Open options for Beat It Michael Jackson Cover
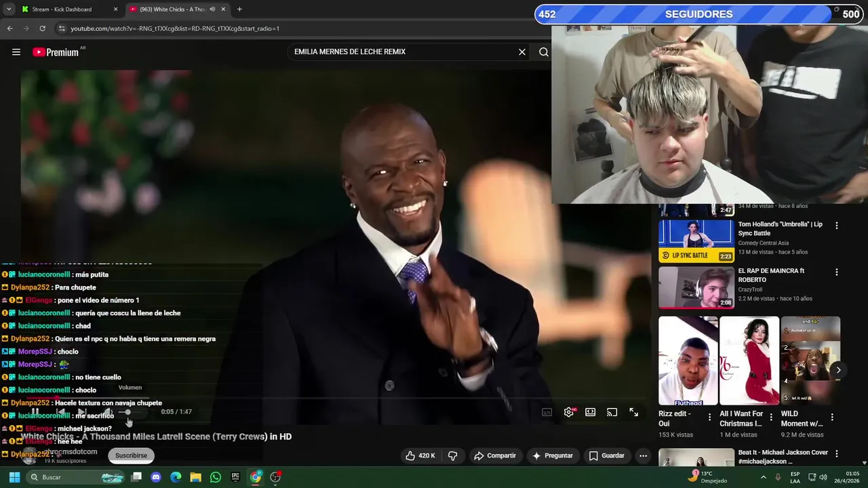 pyautogui.click(x=836, y=453)
